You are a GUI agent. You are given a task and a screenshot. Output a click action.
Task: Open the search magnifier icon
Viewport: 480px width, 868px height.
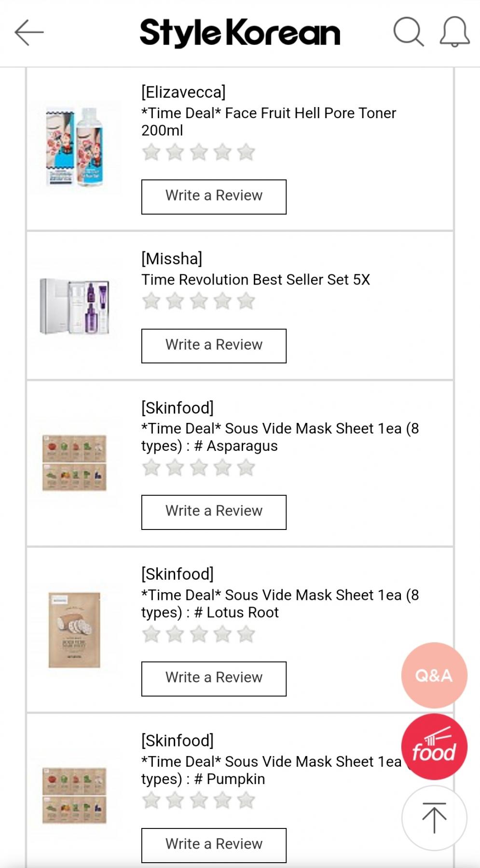point(408,32)
